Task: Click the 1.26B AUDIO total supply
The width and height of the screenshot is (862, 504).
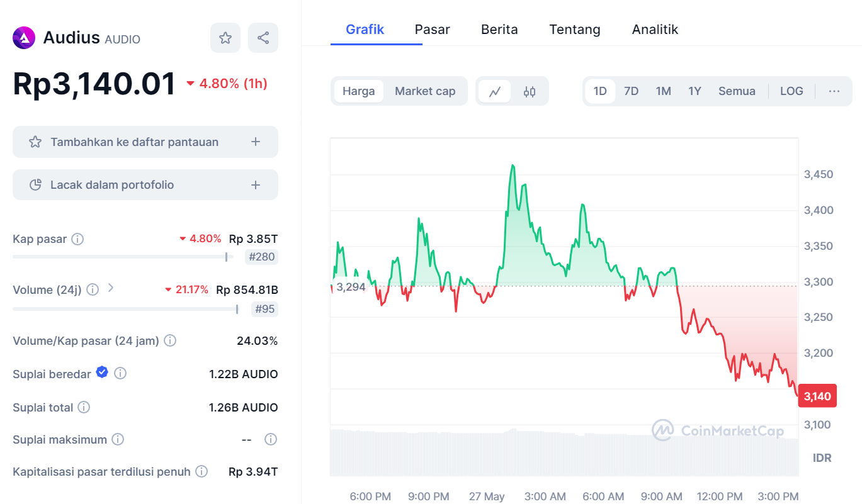Action: (x=243, y=408)
